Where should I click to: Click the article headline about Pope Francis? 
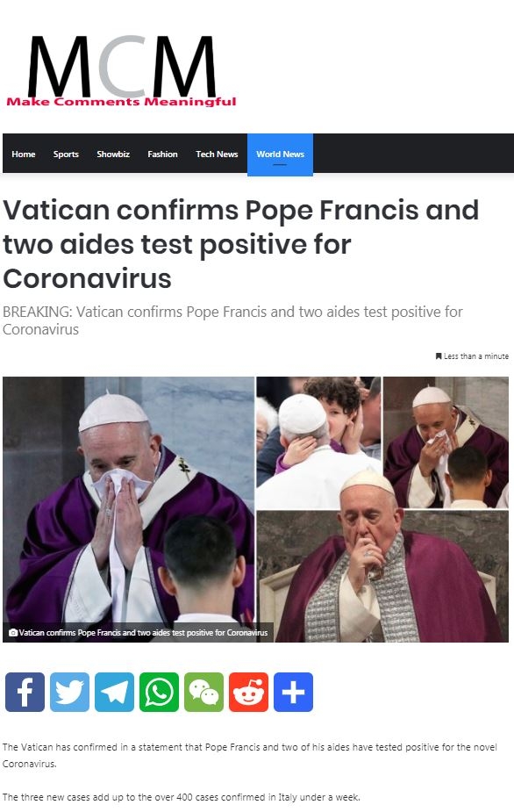[x=240, y=244]
